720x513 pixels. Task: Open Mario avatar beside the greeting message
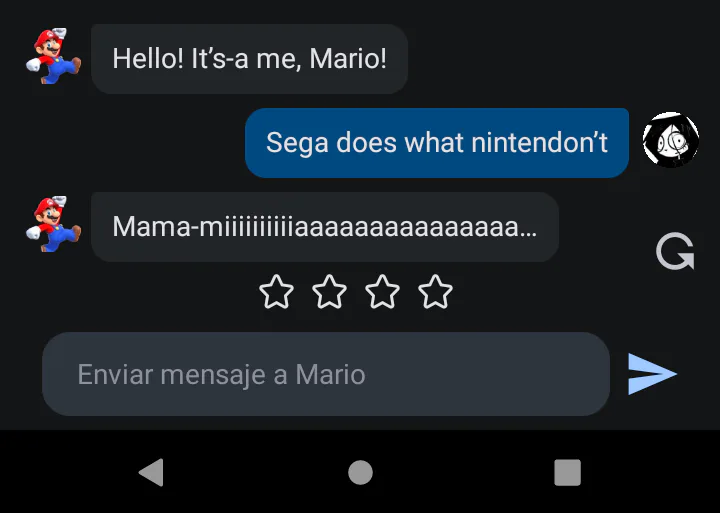(x=53, y=56)
